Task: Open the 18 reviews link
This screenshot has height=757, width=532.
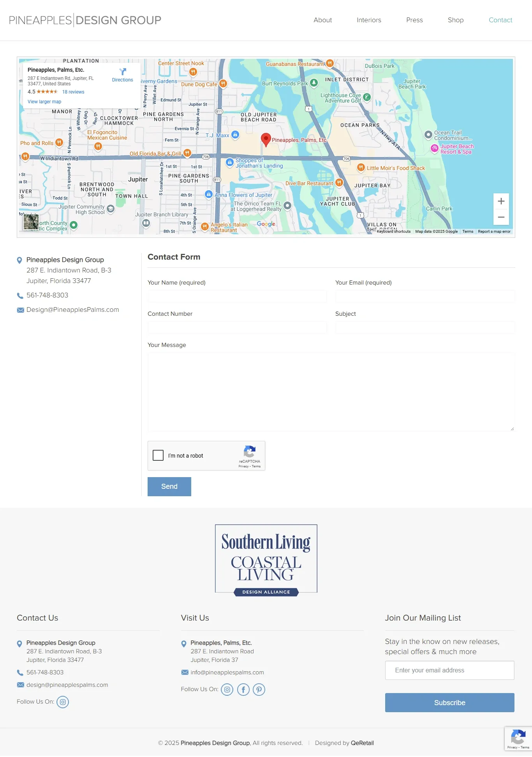Action: (x=73, y=92)
